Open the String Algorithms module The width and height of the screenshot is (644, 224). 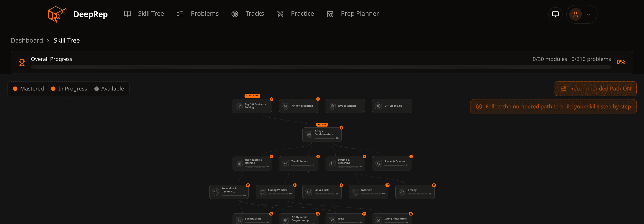point(392,219)
